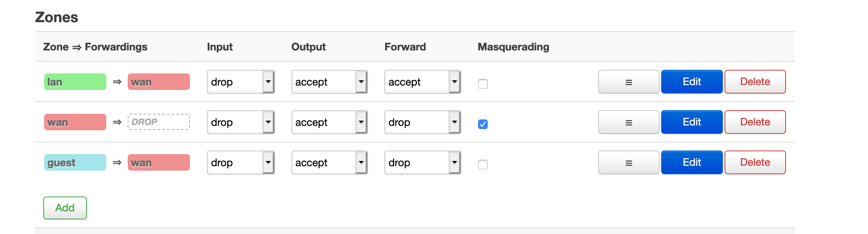Add a new firewall zone
This screenshot has width=868, height=234.
click(x=65, y=208)
